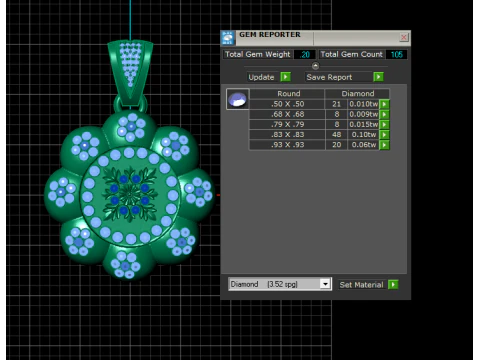Click the Save Report green arrow button
Viewport: 480px width, 360px height.
point(378,77)
